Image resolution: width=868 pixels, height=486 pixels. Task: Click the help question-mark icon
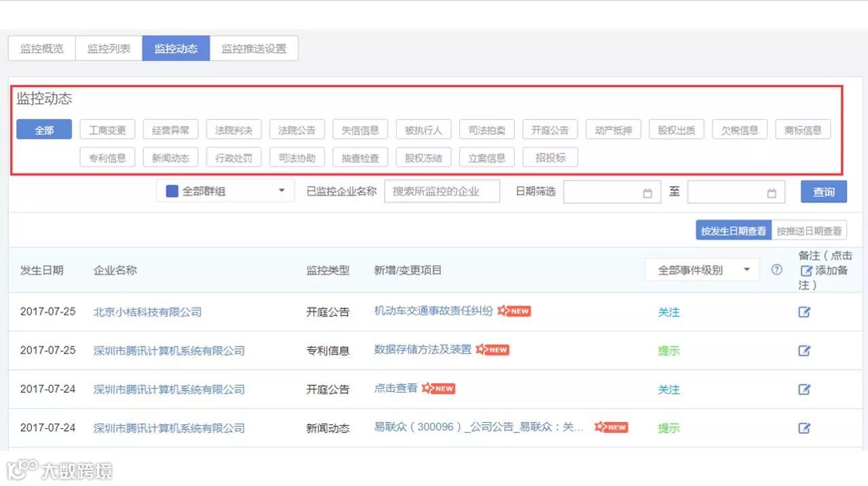pyautogui.click(x=777, y=270)
